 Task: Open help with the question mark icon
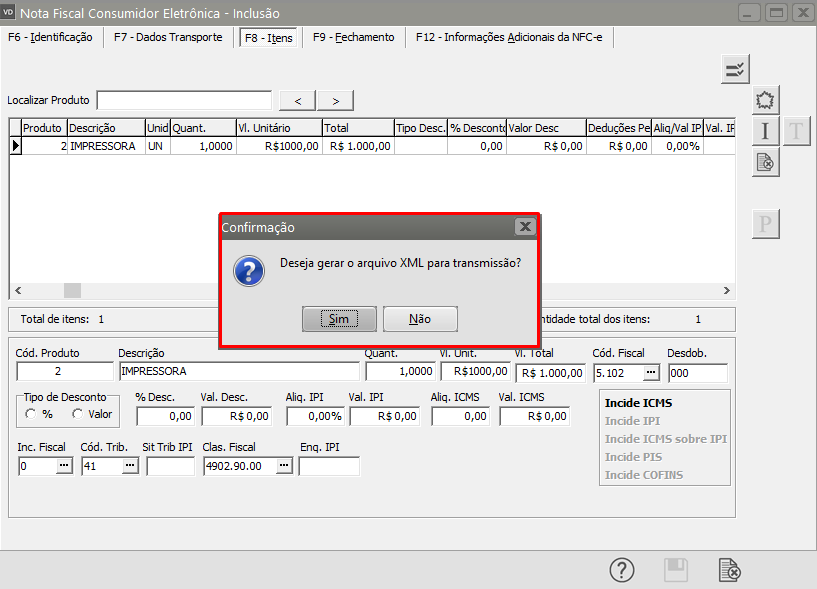tap(622, 570)
